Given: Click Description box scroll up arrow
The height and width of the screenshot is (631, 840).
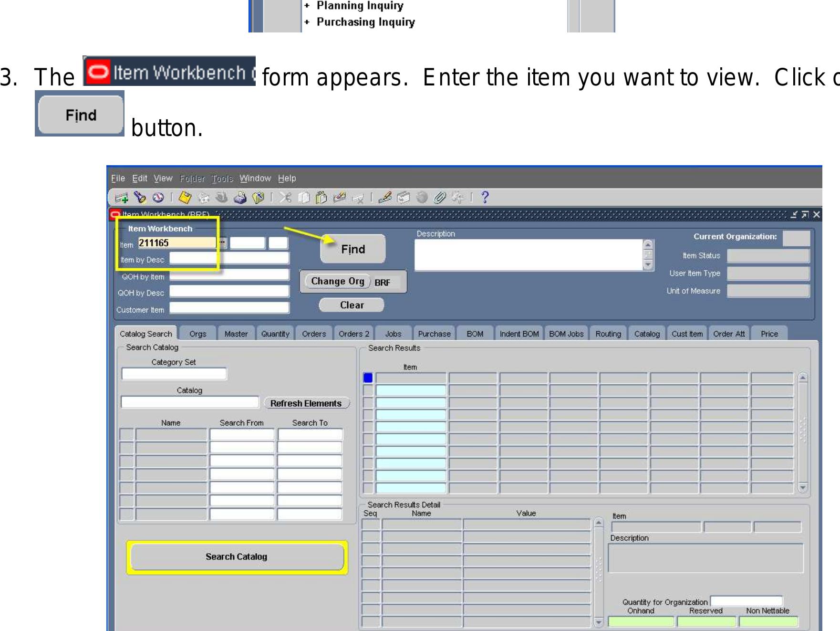Looking at the screenshot, I should [648, 244].
